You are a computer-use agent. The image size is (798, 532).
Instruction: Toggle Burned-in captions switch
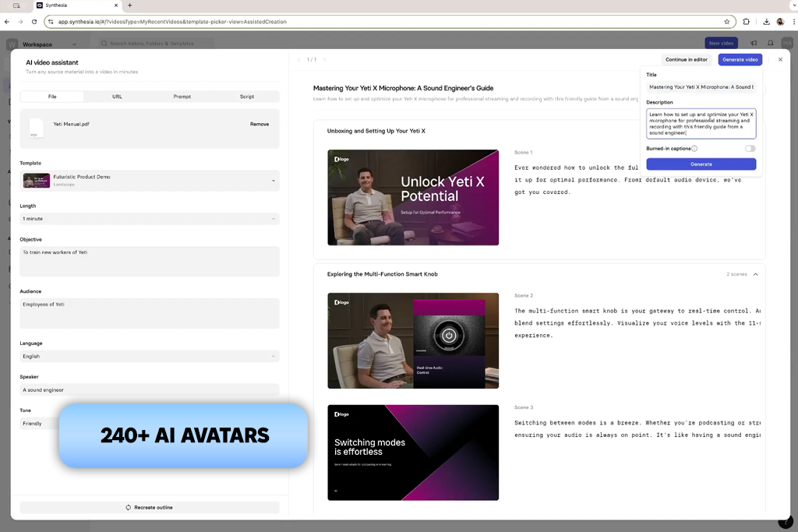pyautogui.click(x=750, y=149)
